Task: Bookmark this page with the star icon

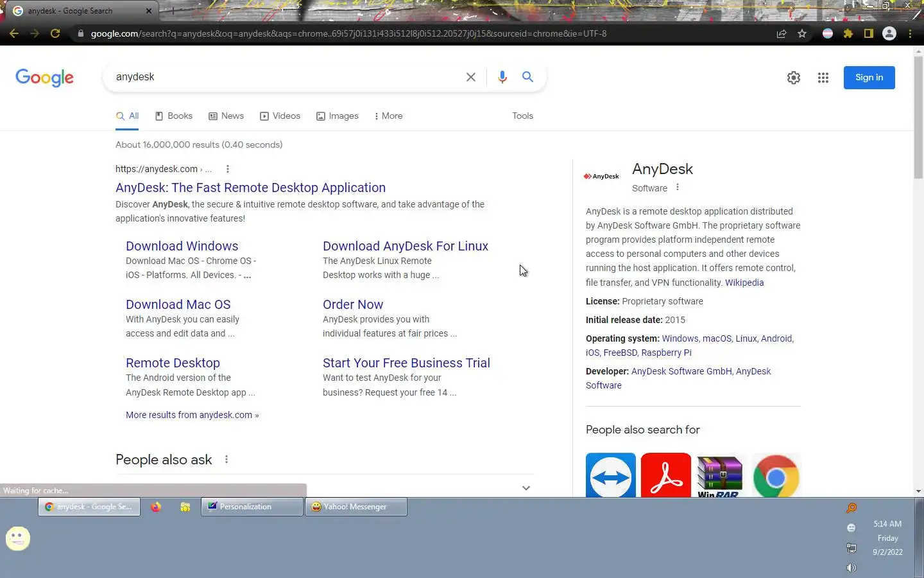Action: tap(802, 33)
